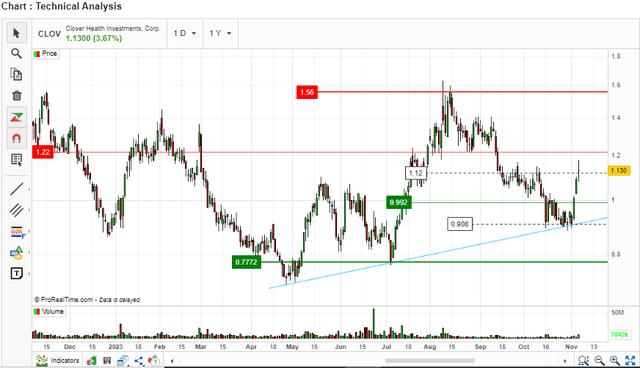Click the zoom axes magnifier with arrows icon

pos(583,361)
